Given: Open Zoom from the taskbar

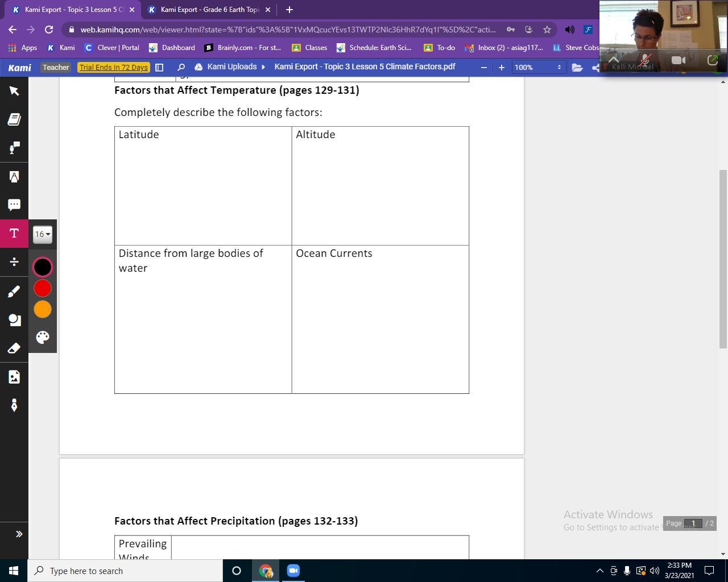Looking at the screenshot, I should pos(293,571).
